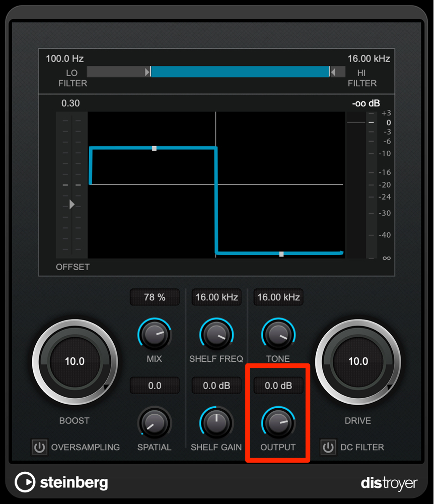Click the Boost knob

point(75,361)
